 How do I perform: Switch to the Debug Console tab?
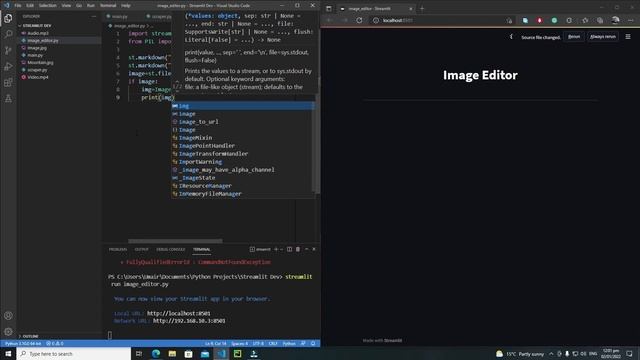[x=171, y=249]
